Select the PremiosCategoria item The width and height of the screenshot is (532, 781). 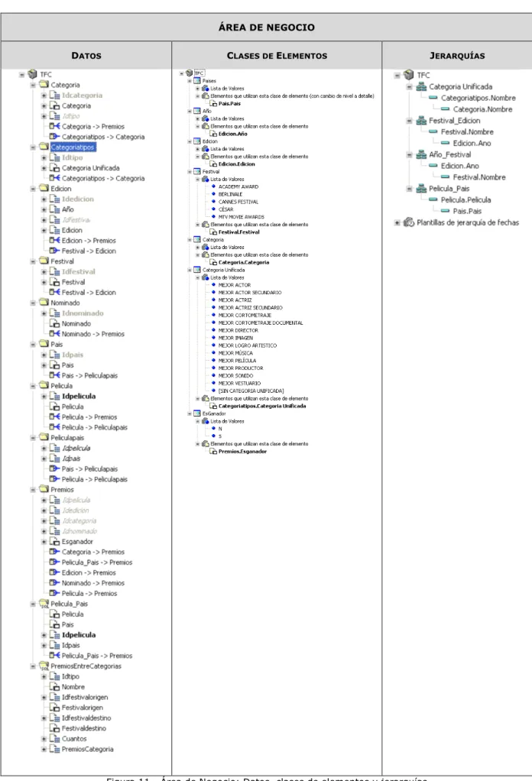click(x=88, y=749)
